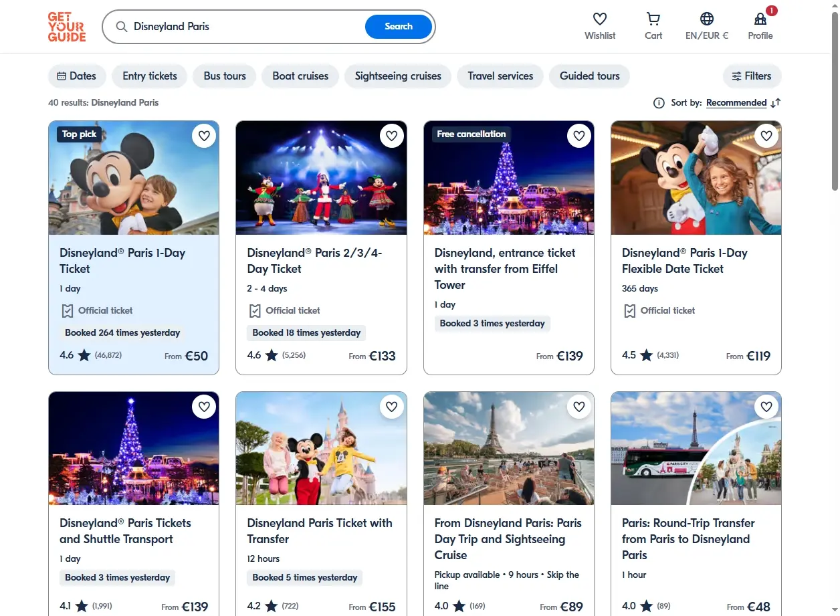
Task: Open Round-Trip Transfer from Paris to Disneyland title
Action: click(688, 539)
